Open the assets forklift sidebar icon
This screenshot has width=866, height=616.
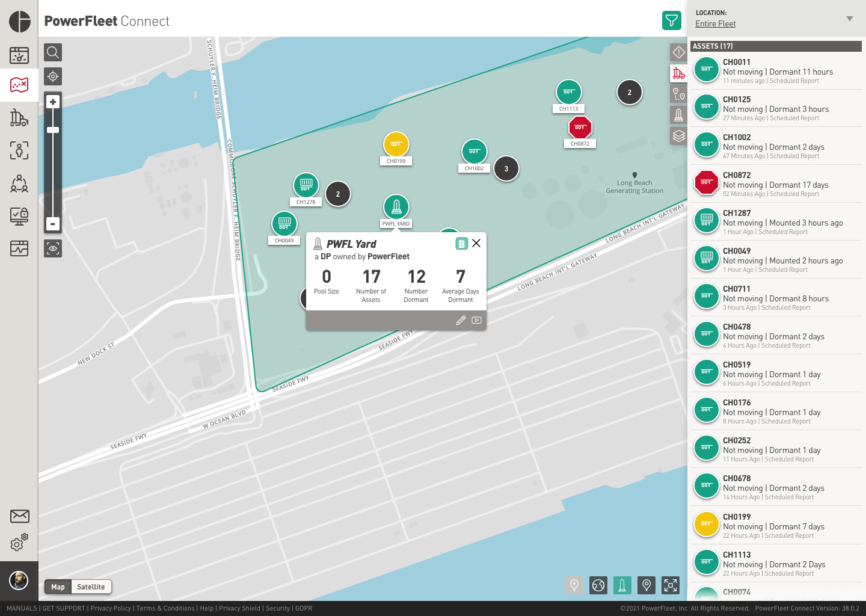click(19, 117)
